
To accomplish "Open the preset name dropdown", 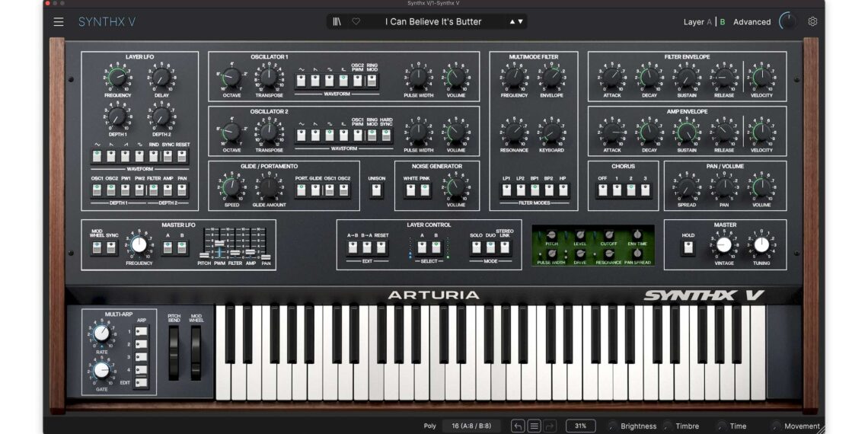I will tap(433, 21).
